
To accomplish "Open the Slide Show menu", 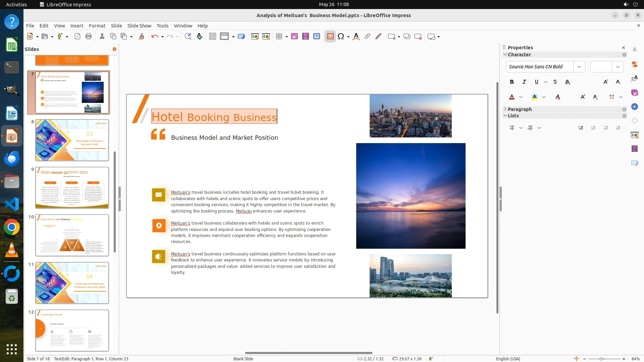I will 139,26.
